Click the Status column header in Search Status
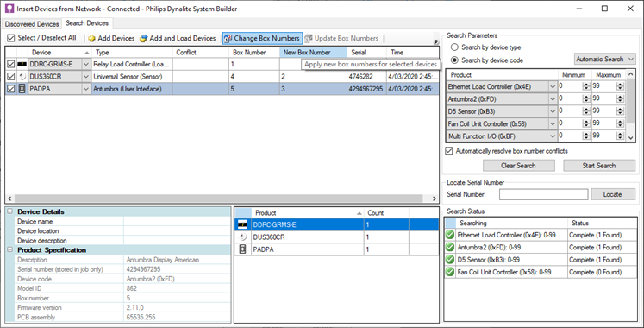The width and height of the screenshot is (644, 328). (602, 223)
